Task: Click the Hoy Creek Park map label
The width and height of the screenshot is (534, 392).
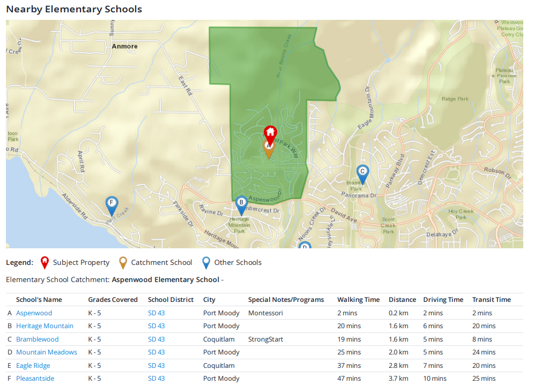Action: coord(461,214)
